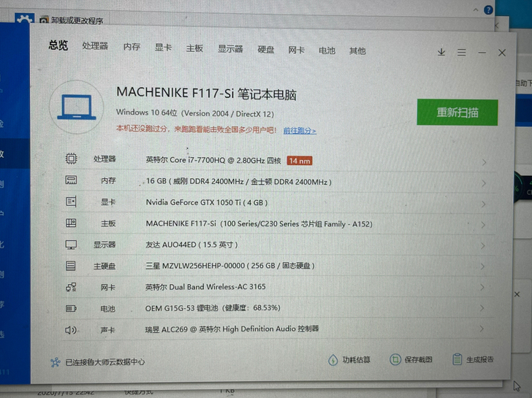Expand the 16 GB memory row chevron

tap(484, 183)
